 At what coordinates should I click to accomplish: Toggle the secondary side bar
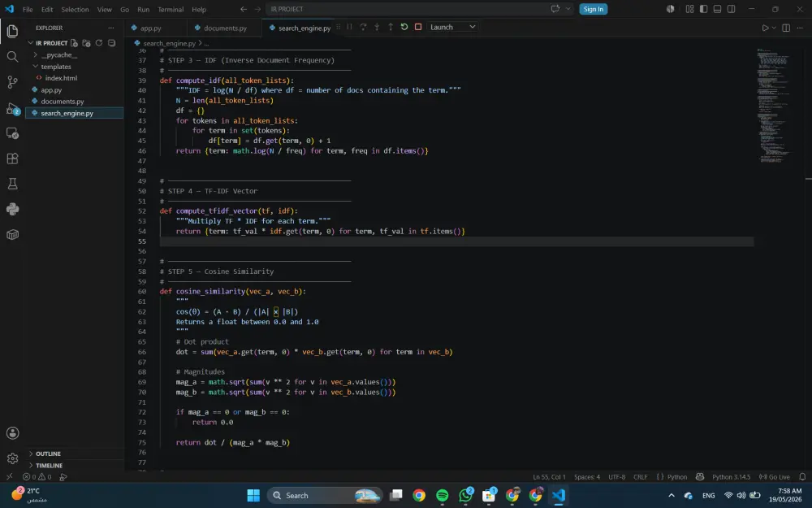click(732, 9)
